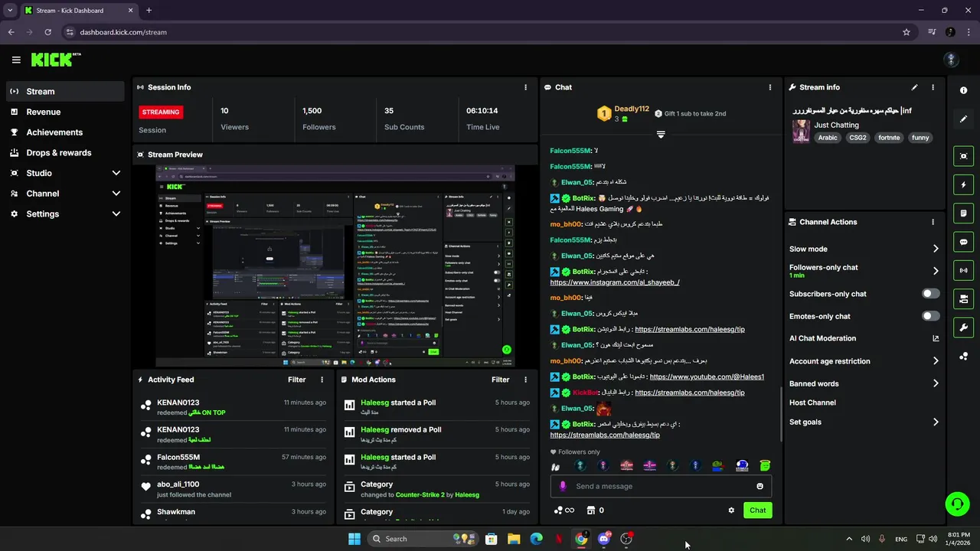
Task: Open the Discord taskbar icon
Action: 604,539
